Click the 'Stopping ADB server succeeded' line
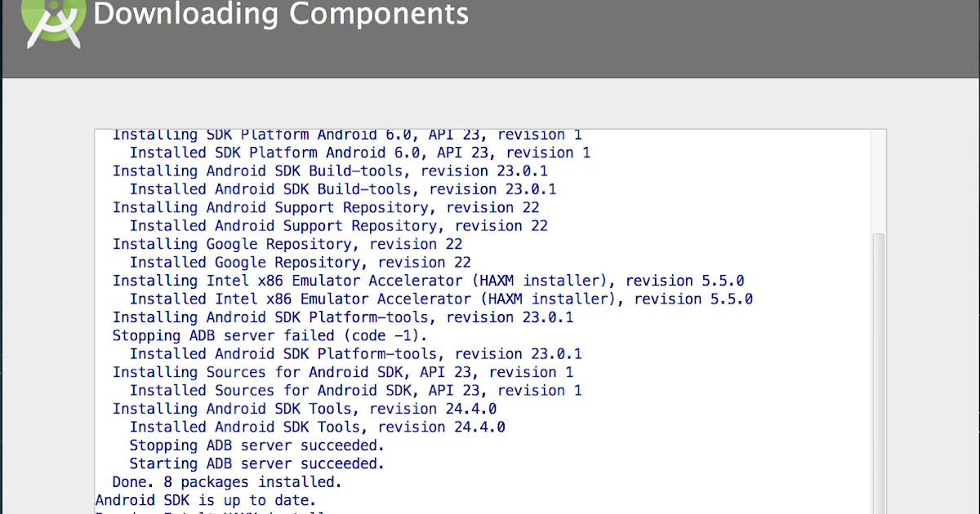Viewport: 980px width, 514px height. click(256, 445)
